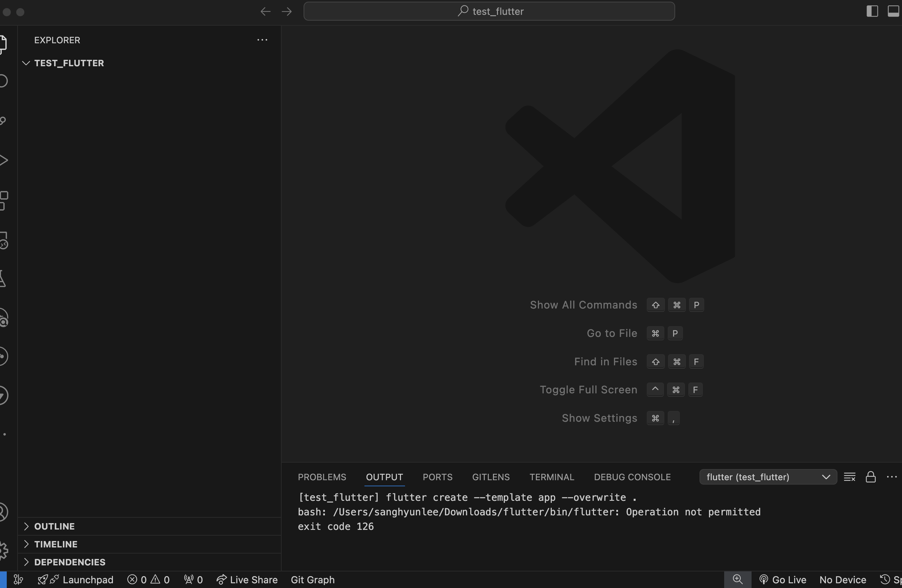Open the Extensions activity icon
This screenshot has height=588, width=902.
(x=4, y=200)
